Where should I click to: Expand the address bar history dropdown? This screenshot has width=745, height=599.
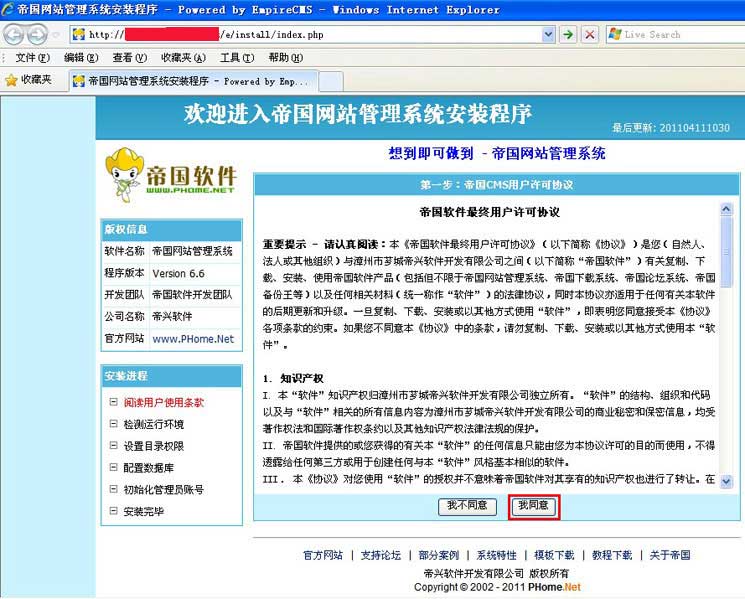click(546, 34)
